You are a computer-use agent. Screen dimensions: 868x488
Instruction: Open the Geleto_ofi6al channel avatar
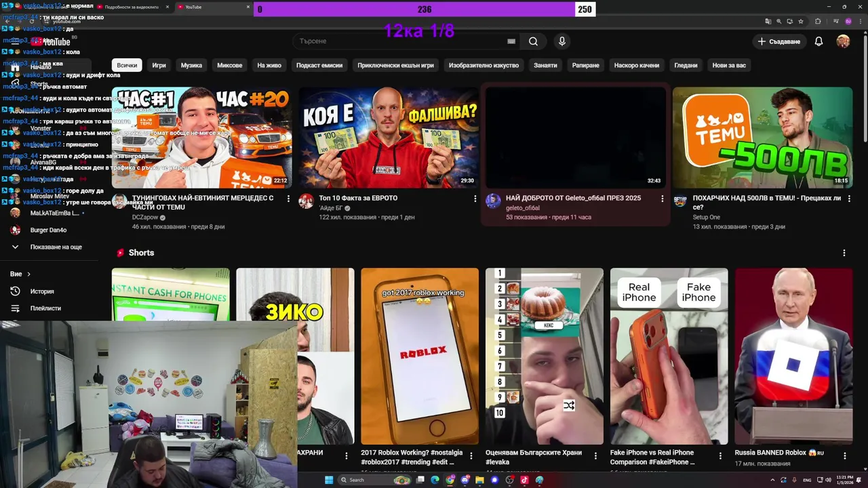[493, 201]
